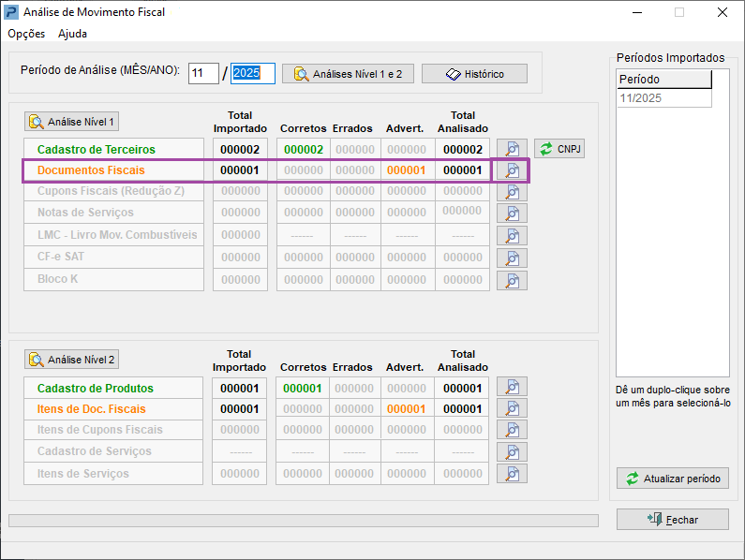Click magnifier icon for Cupons Fiscais (Redução Z)
This screenshot has width=745, height=560.
click(512, 192)
